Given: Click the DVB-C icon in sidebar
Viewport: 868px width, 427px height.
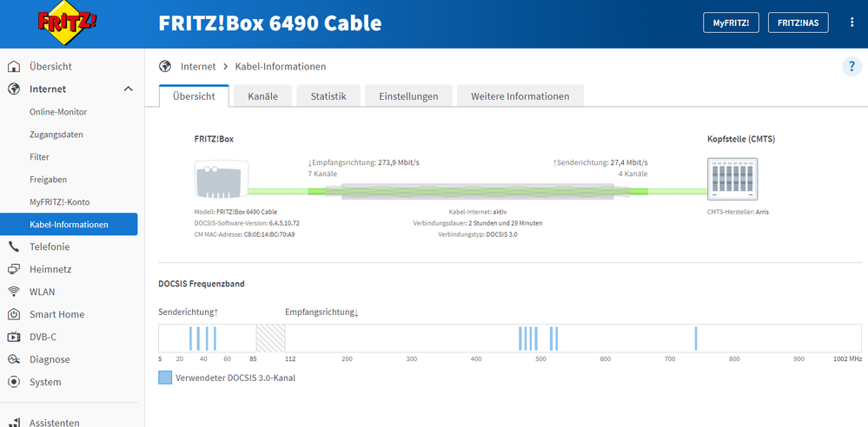Looking at the screenshot, I should [x=13, y=337].
